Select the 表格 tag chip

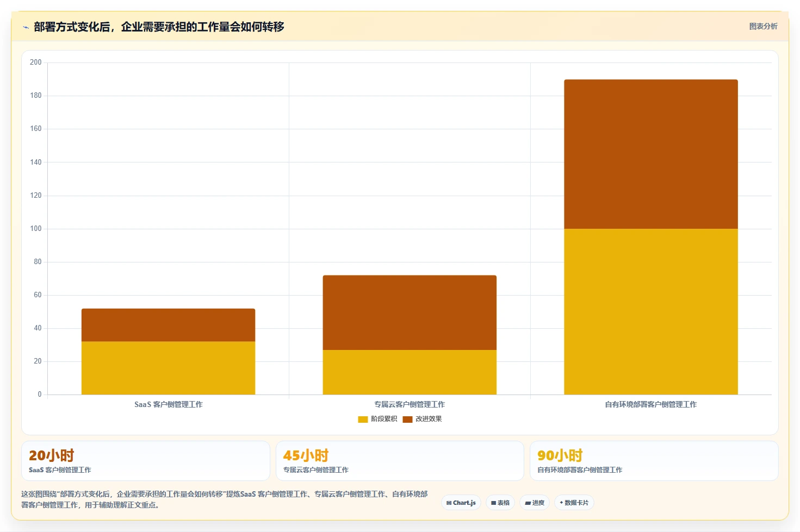500,503
